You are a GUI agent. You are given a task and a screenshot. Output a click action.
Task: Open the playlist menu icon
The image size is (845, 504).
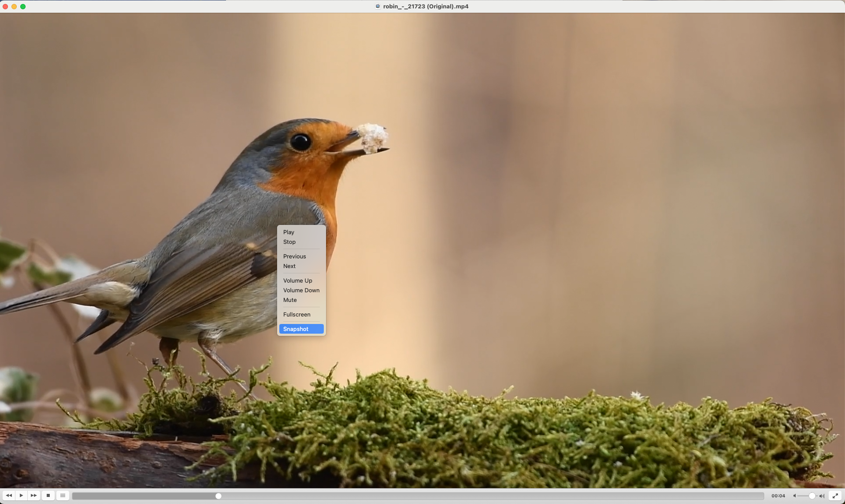pyautogui.click(x=63, y=495)
